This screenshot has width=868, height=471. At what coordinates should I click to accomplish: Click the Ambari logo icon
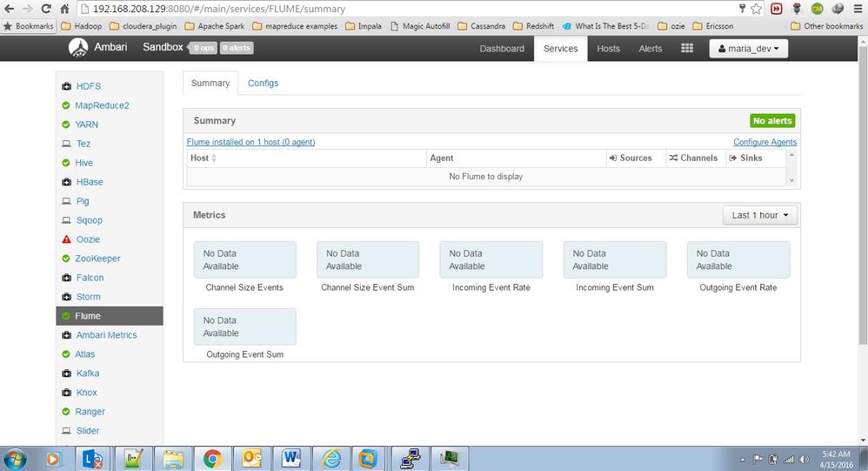[x=78, y=48]
